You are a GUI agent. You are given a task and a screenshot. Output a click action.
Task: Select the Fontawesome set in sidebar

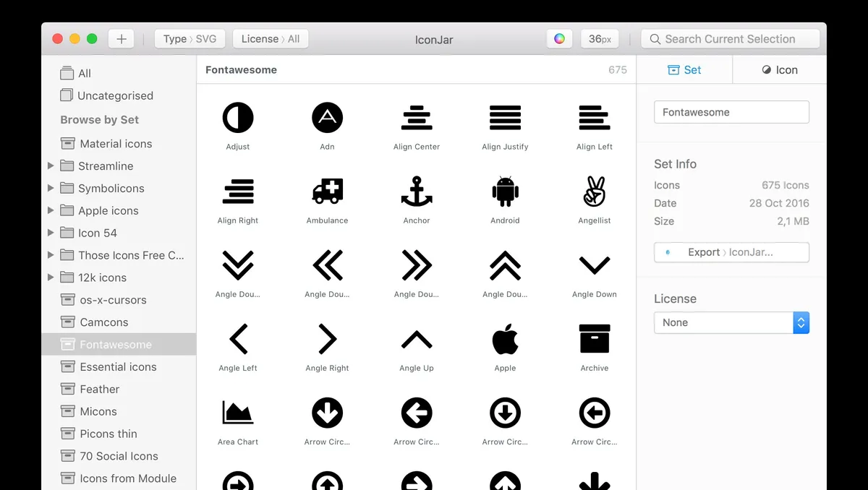tap(119, 345)
